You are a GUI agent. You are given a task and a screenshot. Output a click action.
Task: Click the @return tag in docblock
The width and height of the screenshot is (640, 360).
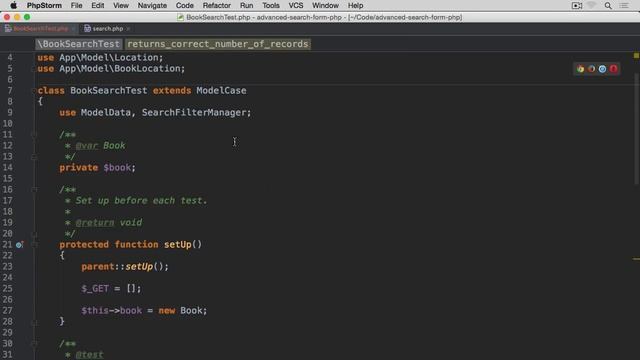click(95, 223)
